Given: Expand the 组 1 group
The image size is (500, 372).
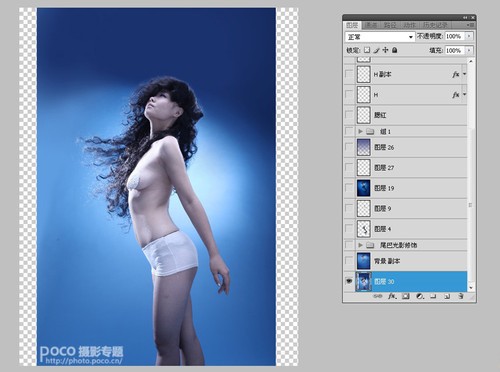Looking at the screenshot, I should (x=360, y=131).
